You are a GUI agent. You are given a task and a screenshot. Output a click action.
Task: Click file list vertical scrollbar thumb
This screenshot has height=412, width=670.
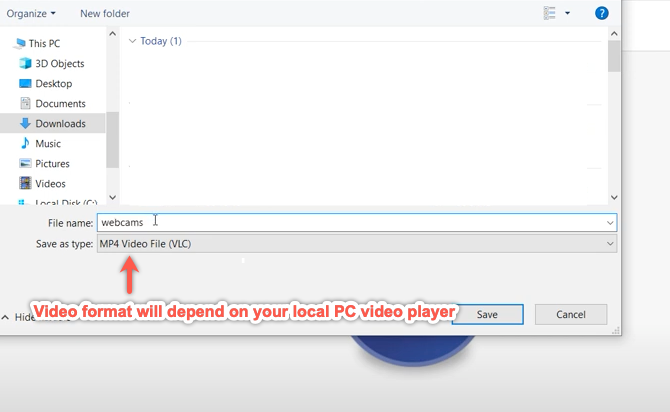614,56
